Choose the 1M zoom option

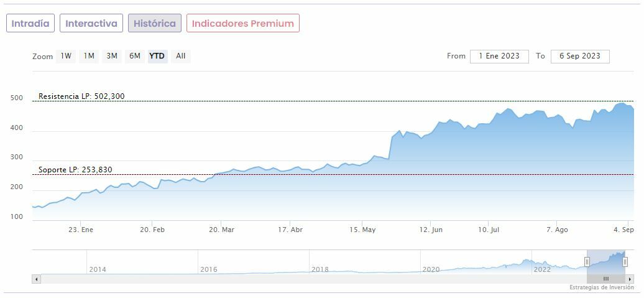pos(89,56)
